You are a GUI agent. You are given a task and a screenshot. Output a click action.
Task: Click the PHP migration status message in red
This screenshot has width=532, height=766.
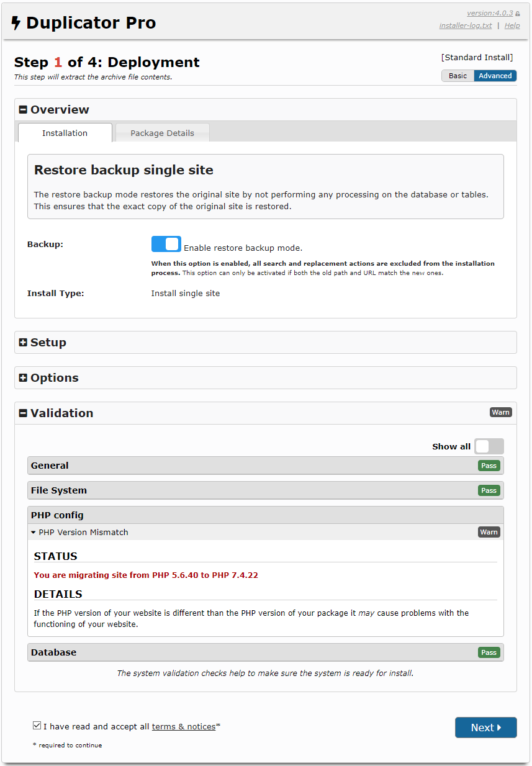click(146, 575)
